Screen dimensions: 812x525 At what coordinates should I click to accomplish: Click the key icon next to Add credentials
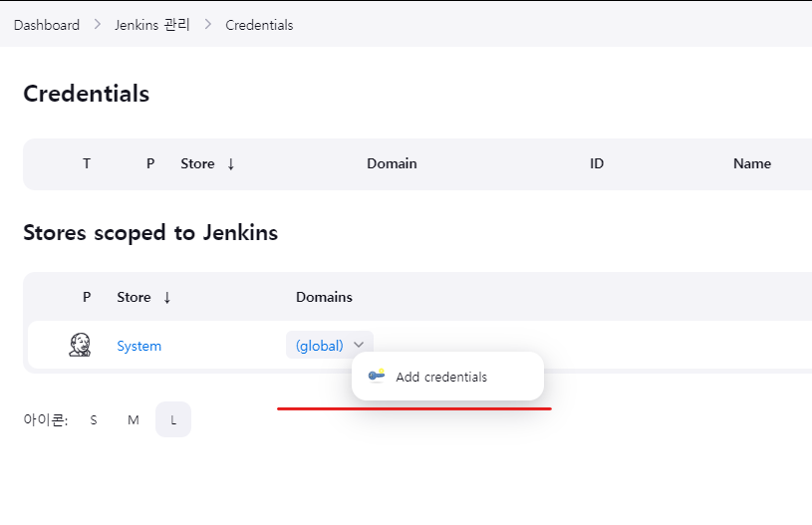coord(377,376)
